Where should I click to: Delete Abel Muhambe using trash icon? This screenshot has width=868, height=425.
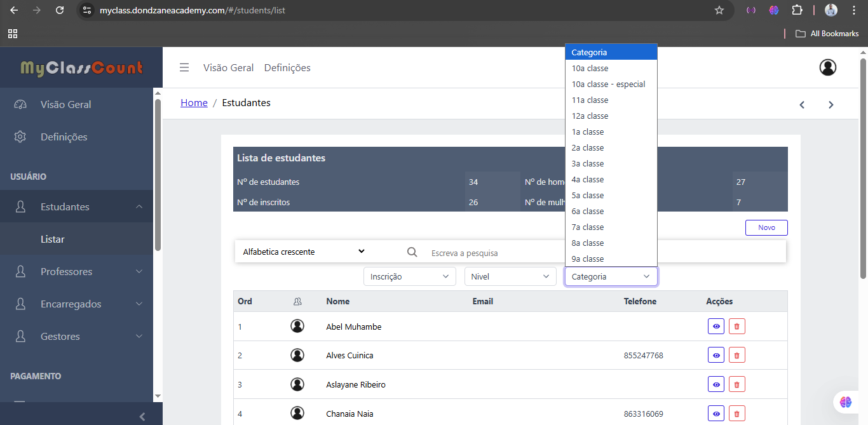pyautogui.click(x=736, y=327)
